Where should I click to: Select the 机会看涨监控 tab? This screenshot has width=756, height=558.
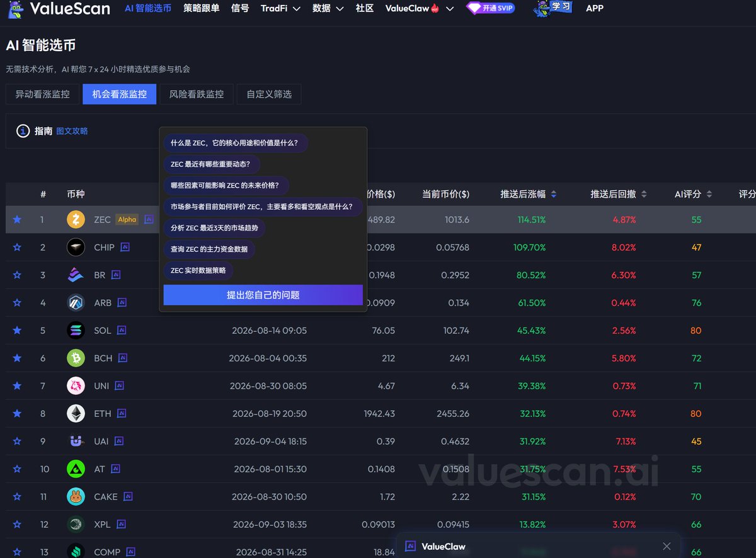120,94
